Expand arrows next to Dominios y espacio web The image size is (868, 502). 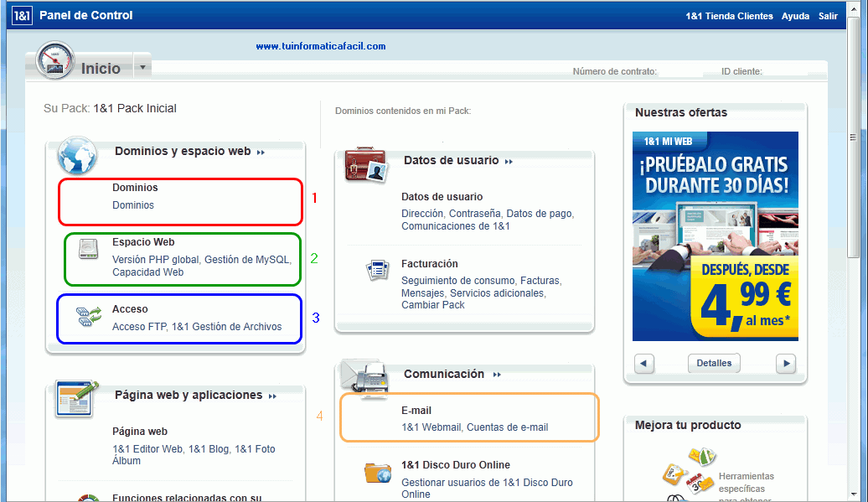261,153
